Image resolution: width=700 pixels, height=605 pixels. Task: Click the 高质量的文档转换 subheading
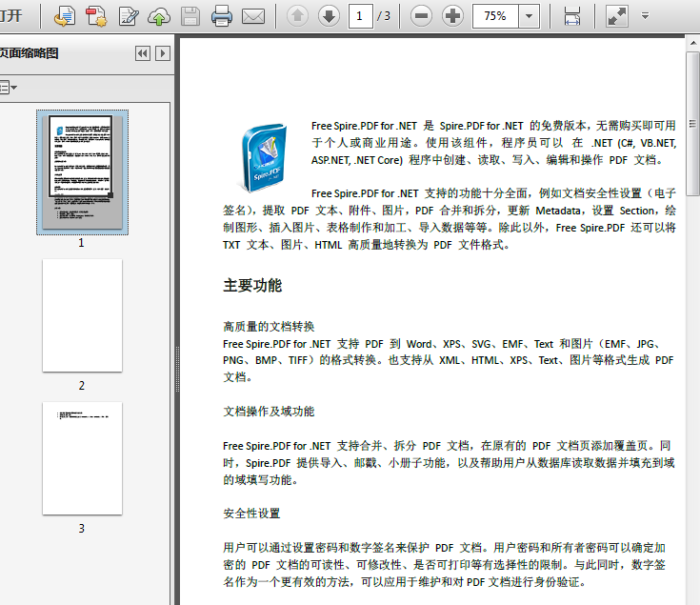coord(269,327)
